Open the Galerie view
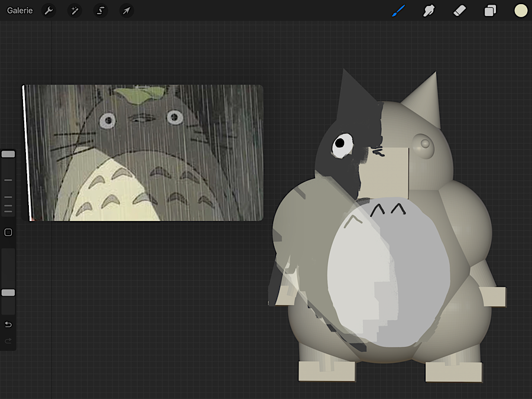 [x=20, y=11]
